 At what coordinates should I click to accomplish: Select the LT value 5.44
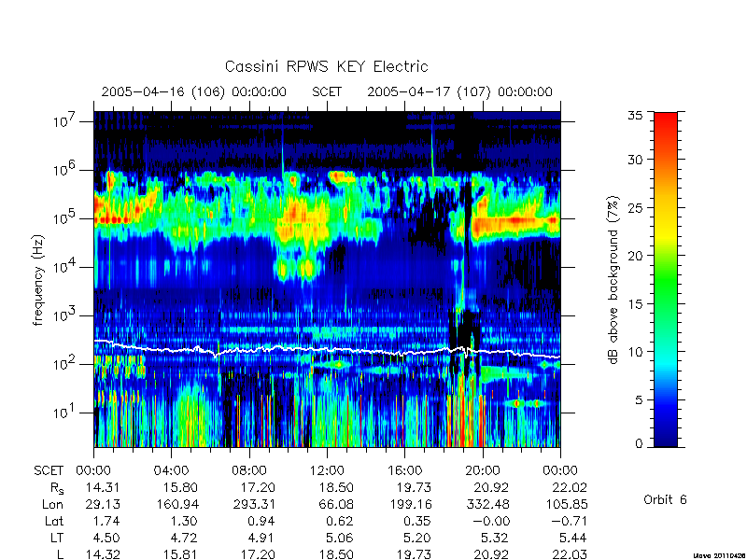click(x=572, y=539)
